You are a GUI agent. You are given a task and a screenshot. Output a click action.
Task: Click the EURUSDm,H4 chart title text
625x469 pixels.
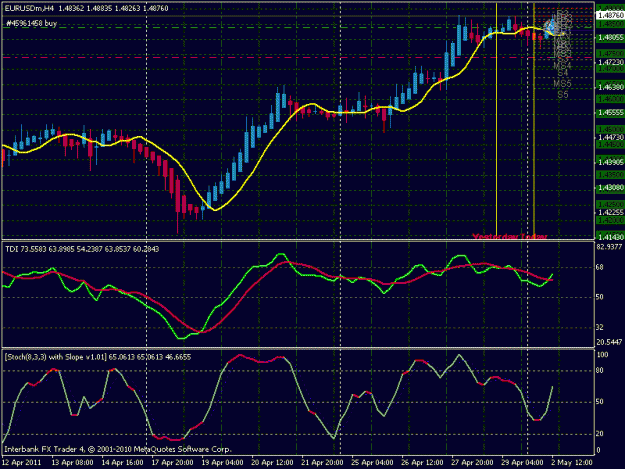tap(29, 8)
